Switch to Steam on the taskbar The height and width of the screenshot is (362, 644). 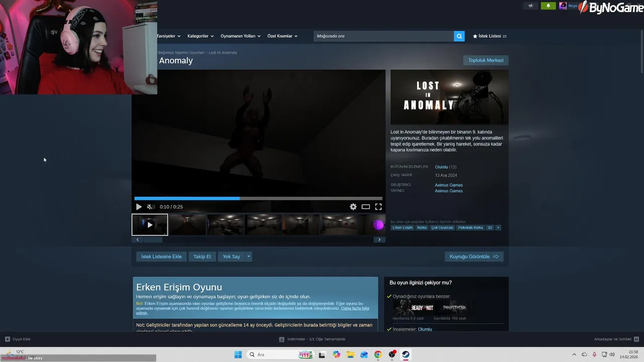pyautogui.click(x=406, y=354)
